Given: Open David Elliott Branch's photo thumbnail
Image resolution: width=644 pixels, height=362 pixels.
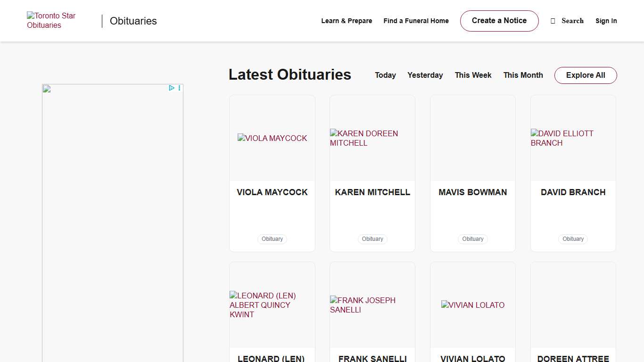Looking at the screenshot, I should click(x=573, y=138).
